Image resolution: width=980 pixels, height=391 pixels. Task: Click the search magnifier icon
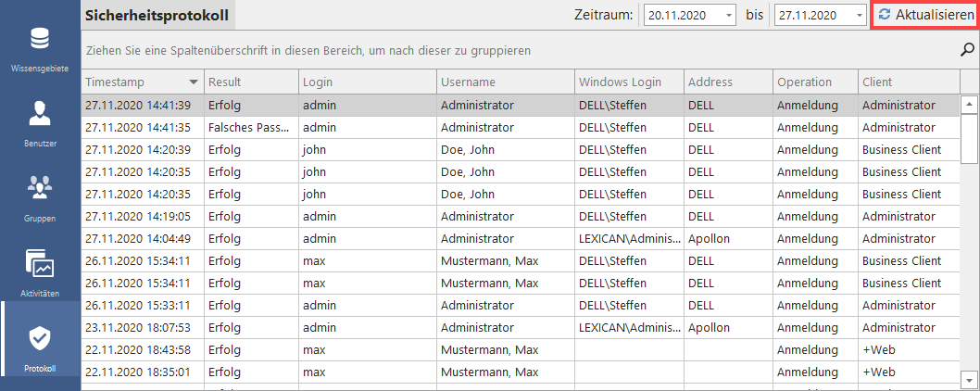point(968,50)
